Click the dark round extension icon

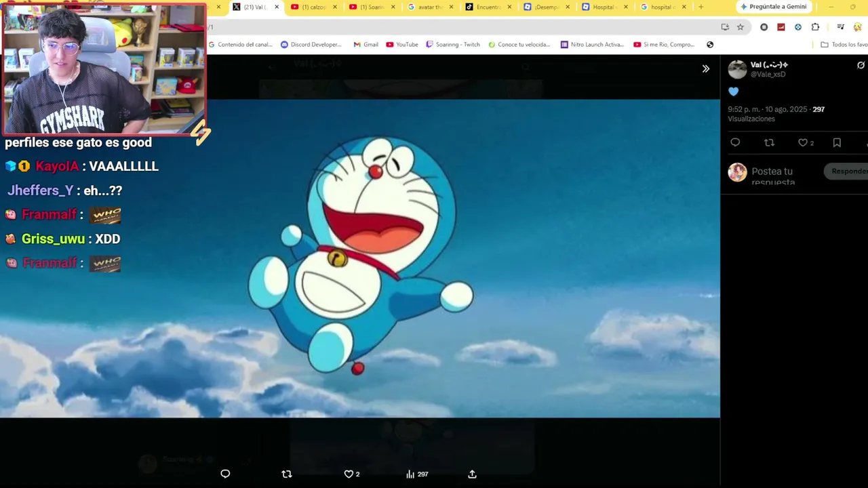tap(764, 27)
